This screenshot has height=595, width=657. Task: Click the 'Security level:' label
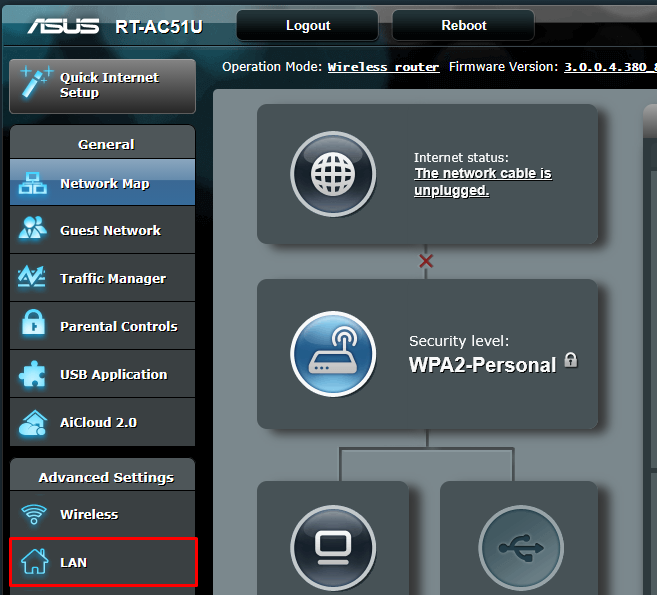[x=459, y=341]
